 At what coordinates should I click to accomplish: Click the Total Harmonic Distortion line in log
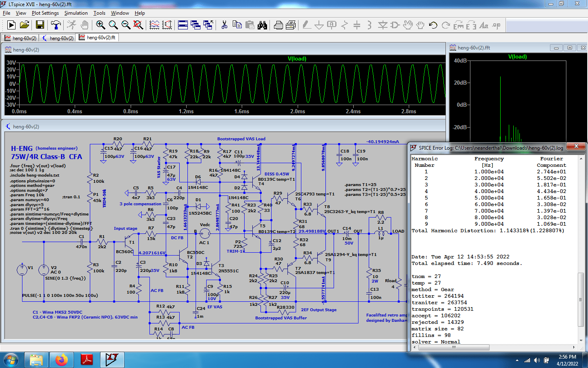488,231
